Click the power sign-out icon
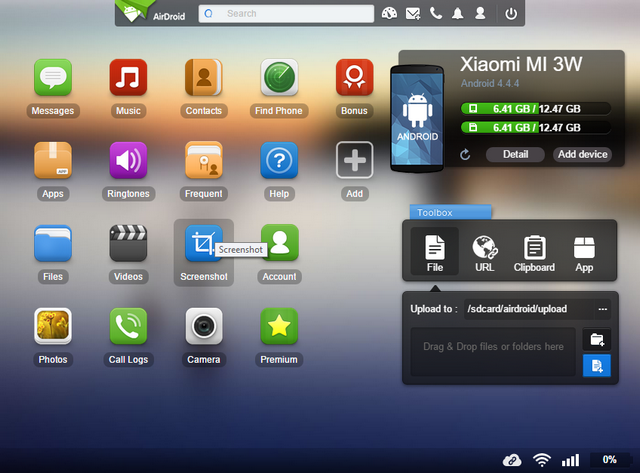The image size is (640, 473). point(511,13)
